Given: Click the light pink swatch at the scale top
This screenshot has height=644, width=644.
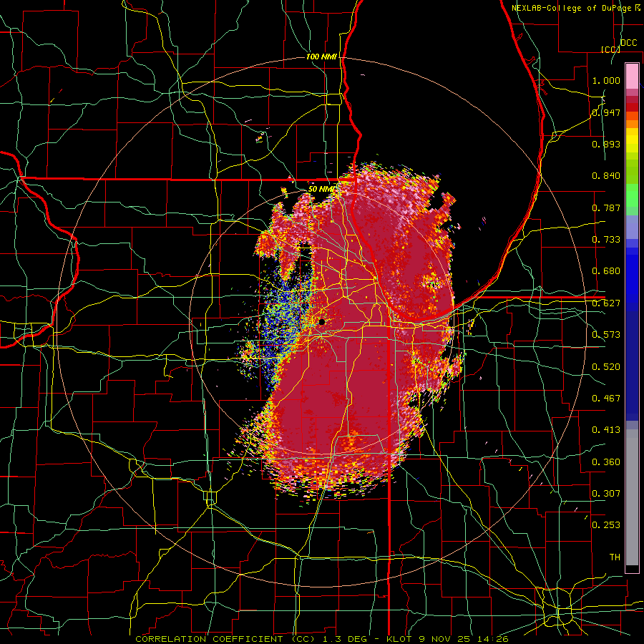Looking at the screenshot, I should click(x=632, y=77).
